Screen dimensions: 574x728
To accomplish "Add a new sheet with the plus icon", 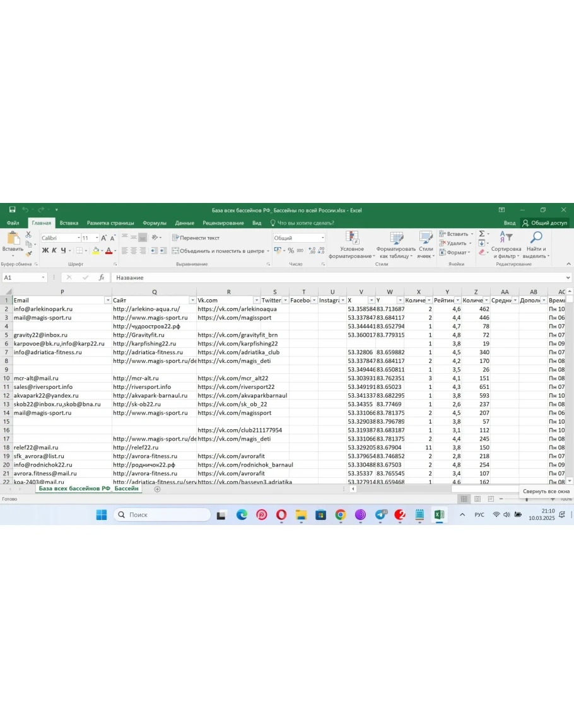I will (157, 489).
